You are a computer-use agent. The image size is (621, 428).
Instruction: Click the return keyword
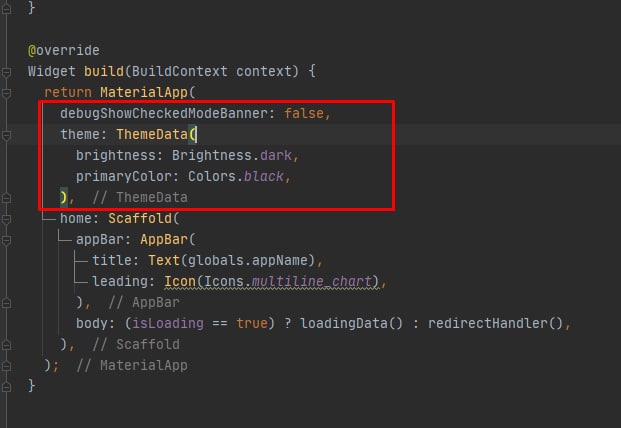pos(68,93)
